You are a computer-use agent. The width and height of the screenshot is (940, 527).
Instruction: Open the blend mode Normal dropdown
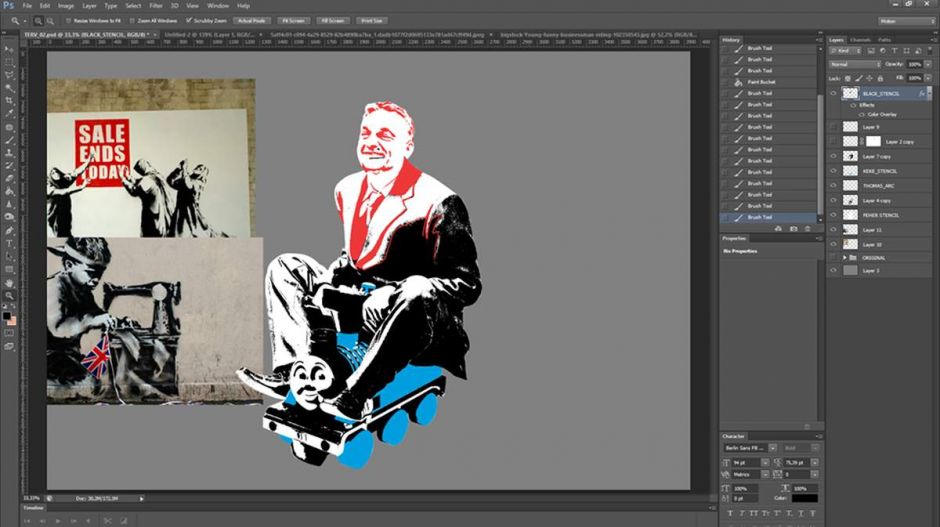pos(855,64)
